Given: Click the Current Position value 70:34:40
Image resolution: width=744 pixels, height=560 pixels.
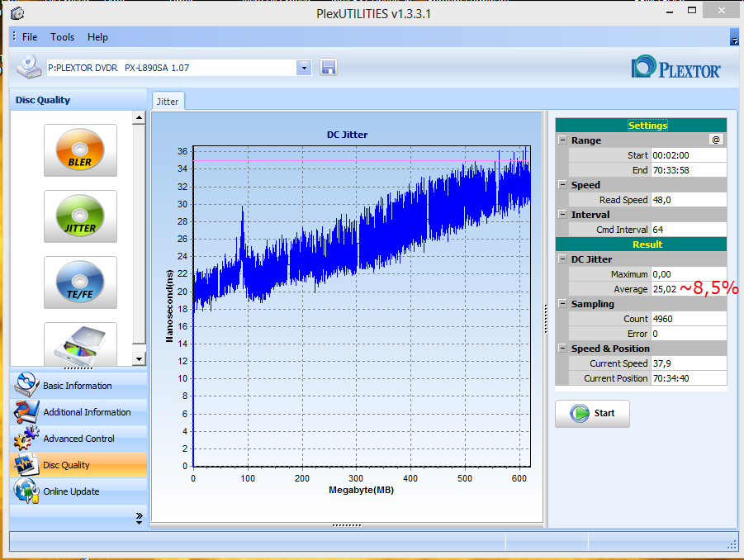Looking at the screenshot, I should click(689, 378).
